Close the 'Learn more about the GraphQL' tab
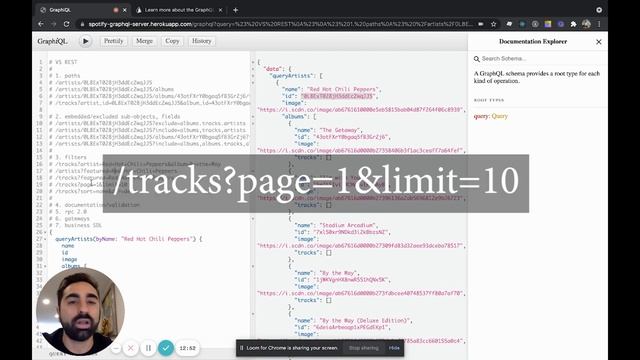 click(x=220, y=10)
